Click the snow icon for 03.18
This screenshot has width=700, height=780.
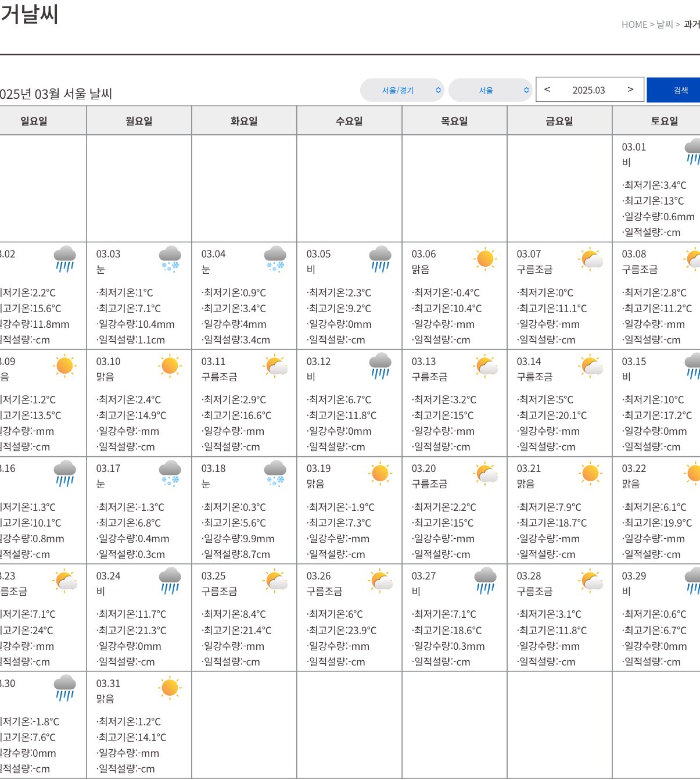[275, 473]
